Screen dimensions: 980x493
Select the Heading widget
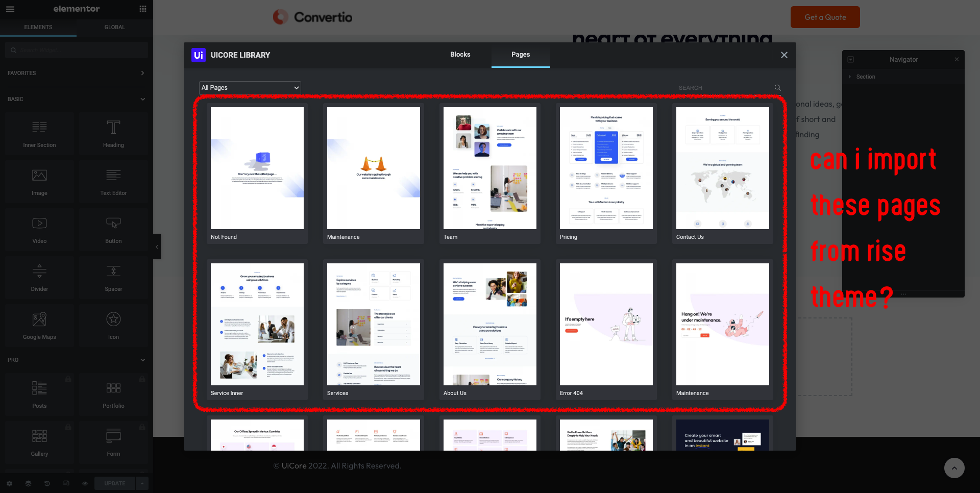(113, 134)
